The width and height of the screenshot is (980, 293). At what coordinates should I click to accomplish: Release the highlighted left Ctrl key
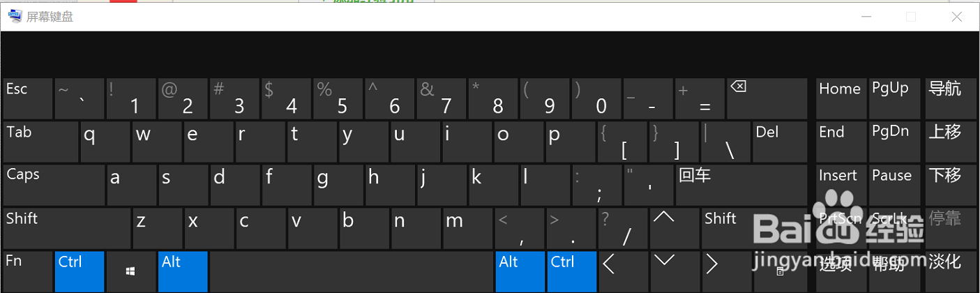click(x=80, y=271)
